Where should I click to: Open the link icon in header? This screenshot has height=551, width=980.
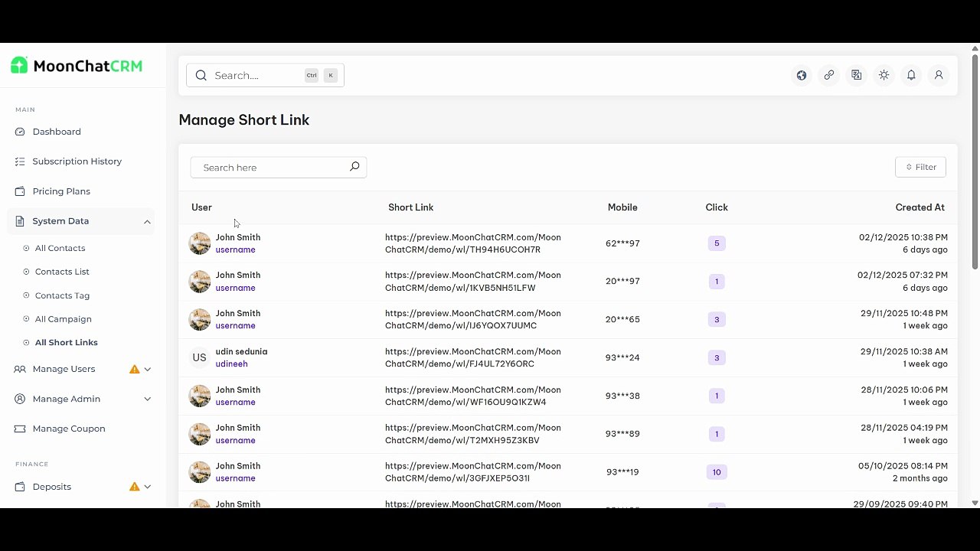click(829, 75)
